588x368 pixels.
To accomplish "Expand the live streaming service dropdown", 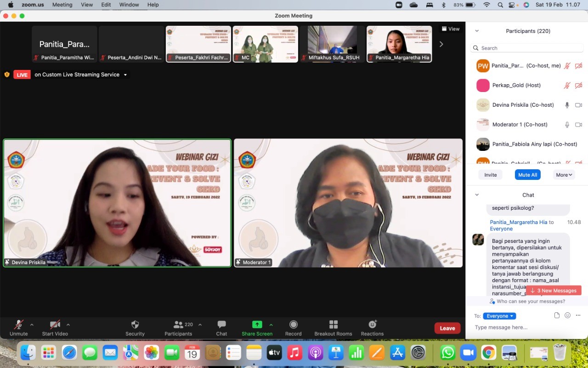I will (125, 75).
